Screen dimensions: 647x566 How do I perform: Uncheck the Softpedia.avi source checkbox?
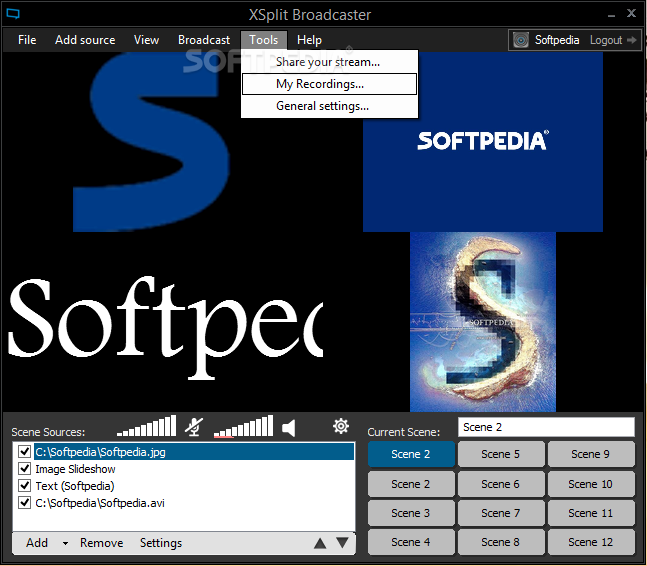point(24,502)
